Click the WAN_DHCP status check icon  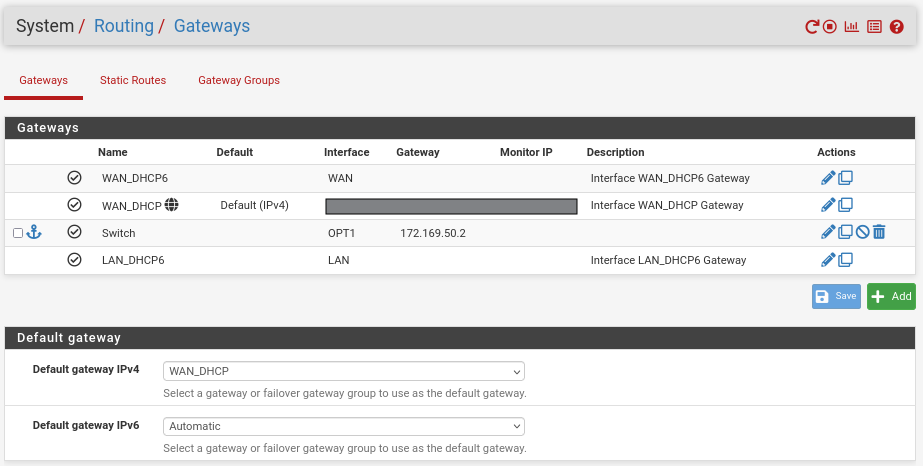[x=74, y=204]
